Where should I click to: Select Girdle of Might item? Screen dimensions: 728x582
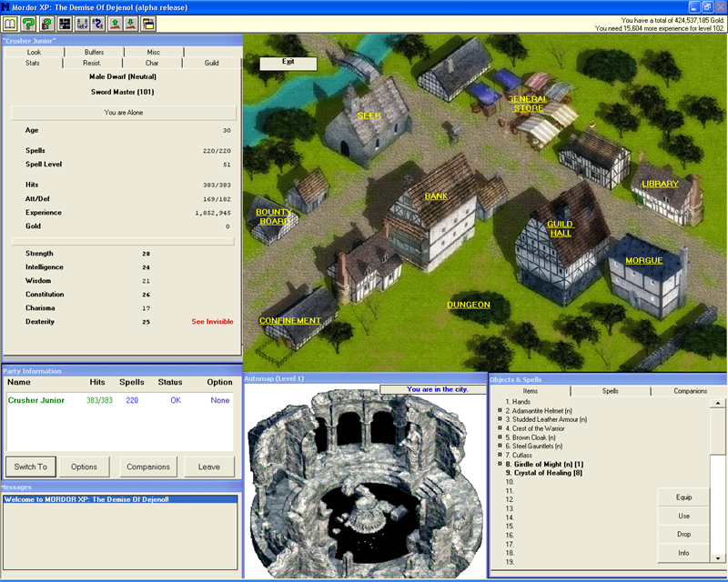click(546, 464)
